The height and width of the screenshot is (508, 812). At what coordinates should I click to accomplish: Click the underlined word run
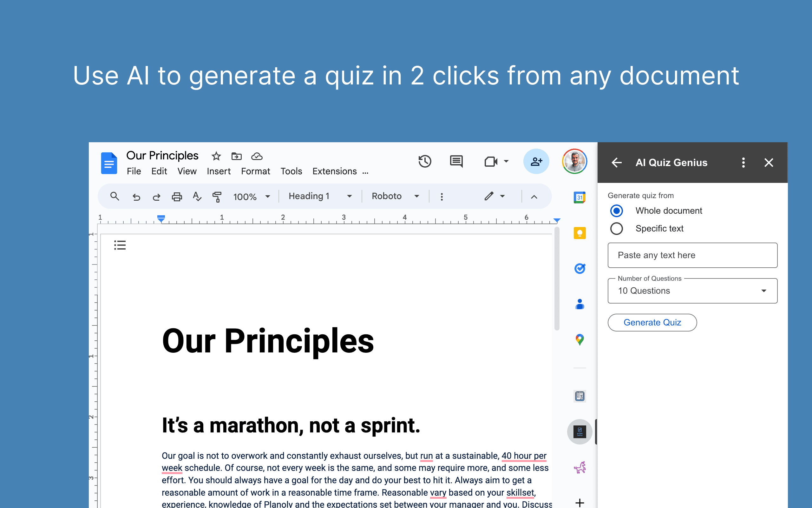pyautogui.click(x=427, y=456)
